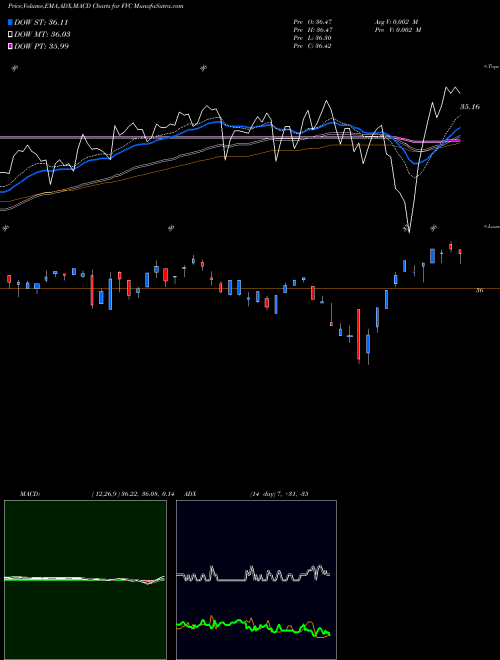Click the MACD '(12,26,9) 36.22, 36.08, 0.14' values
The image size is (500, 660).
pyautogui.click(x=133, y=494)
